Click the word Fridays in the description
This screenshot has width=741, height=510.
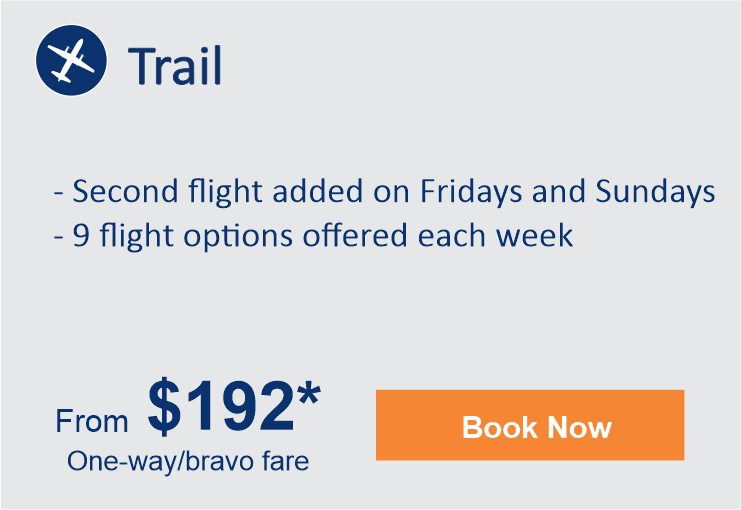point(471,192)
